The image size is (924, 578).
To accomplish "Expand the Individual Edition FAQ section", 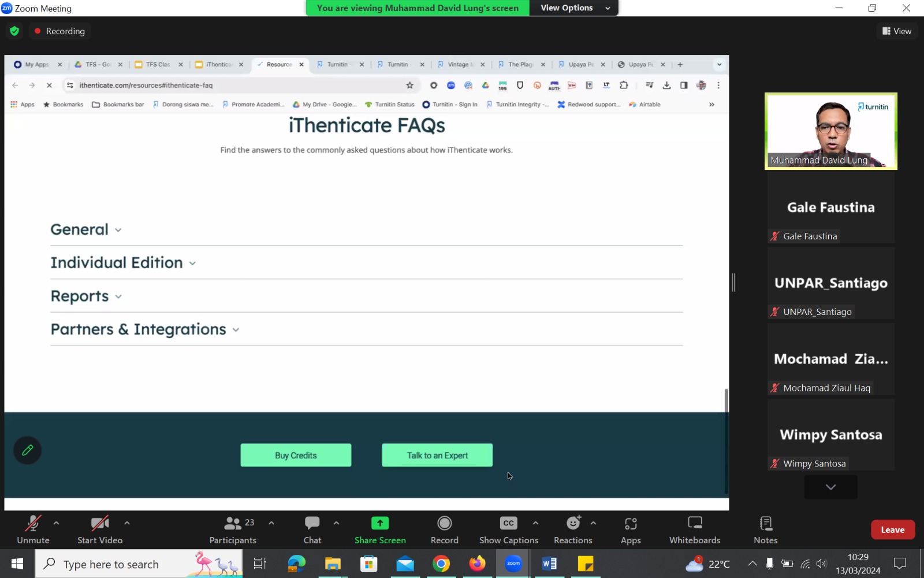I will pos(123,263).
